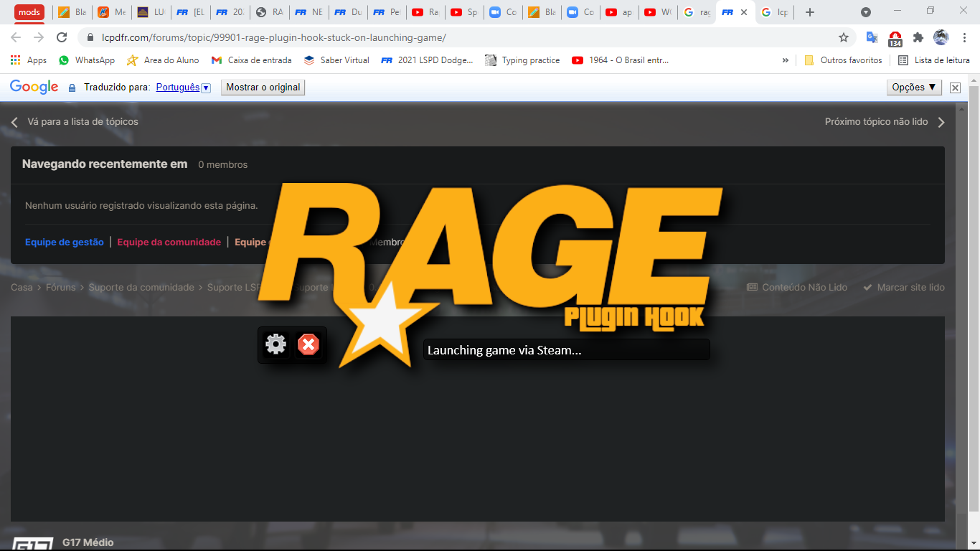
Task: Open new browser tab
Action: (x=810, y=12)
